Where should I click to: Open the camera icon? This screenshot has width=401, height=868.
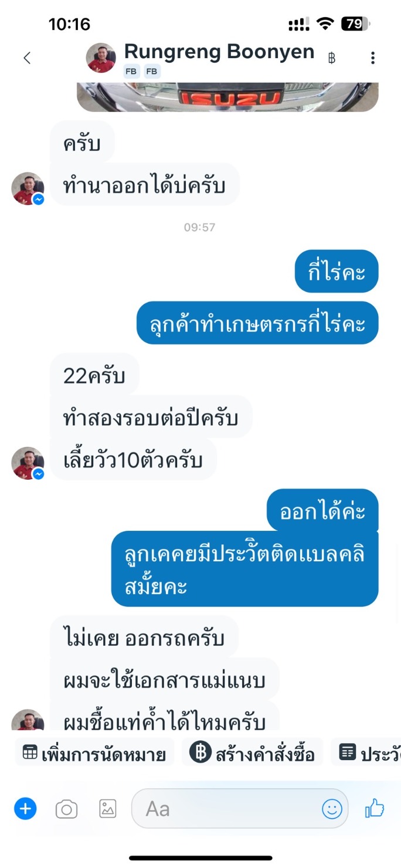66,809
